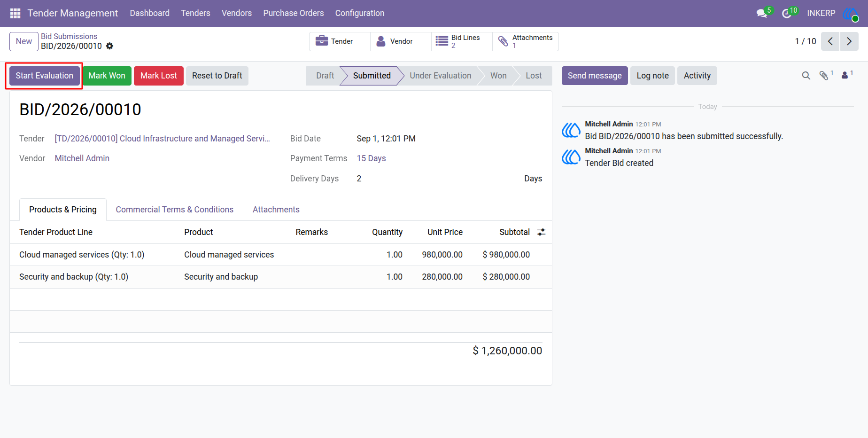The height and width of the screenshot is (438, 868).
Task: Select the Under Evaluation status stage
Action: (440, 76)
